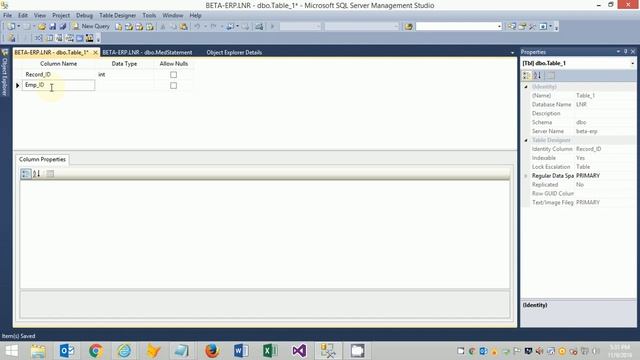Click the Categorized icon in Properties panel
This screenshot has height=360, width=640.
[527, 76]
